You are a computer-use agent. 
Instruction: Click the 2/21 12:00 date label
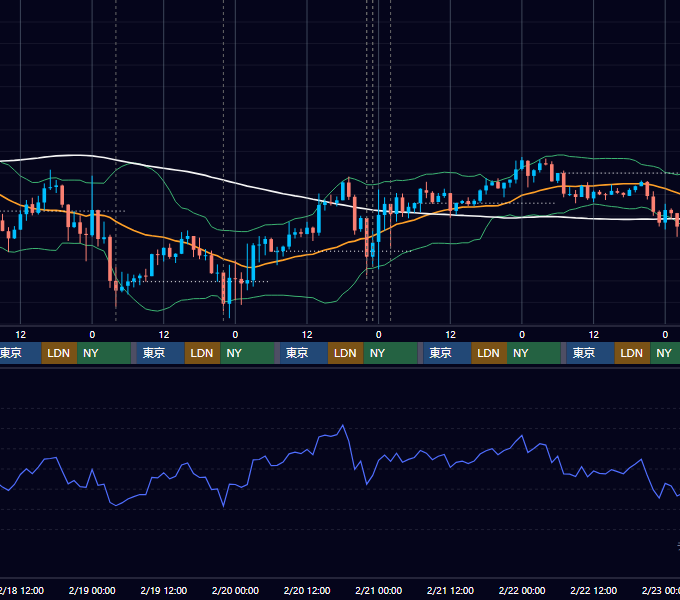(450, 590)
